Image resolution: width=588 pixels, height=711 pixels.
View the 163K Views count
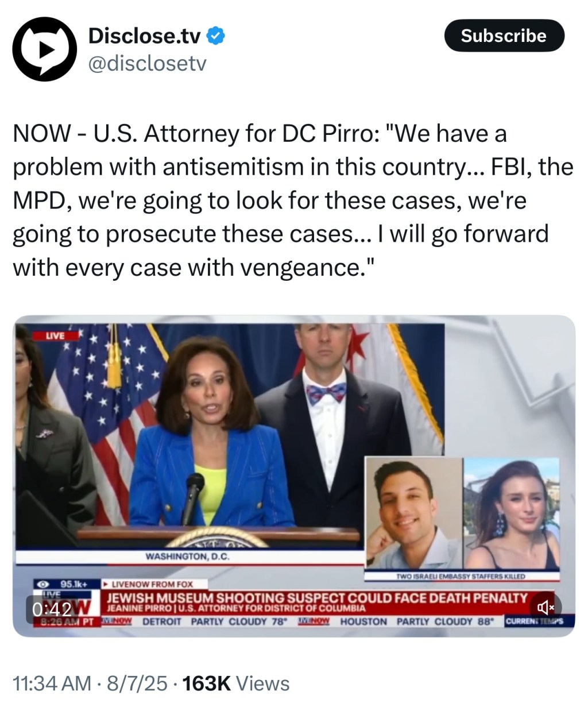(x=235, y=683)
